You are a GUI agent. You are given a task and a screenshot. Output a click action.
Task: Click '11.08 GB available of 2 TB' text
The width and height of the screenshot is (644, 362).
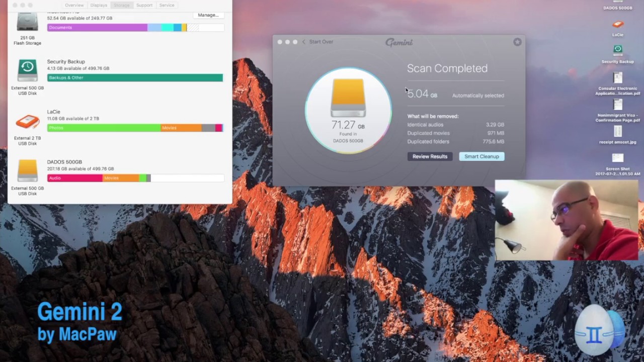tap(73, 119)
